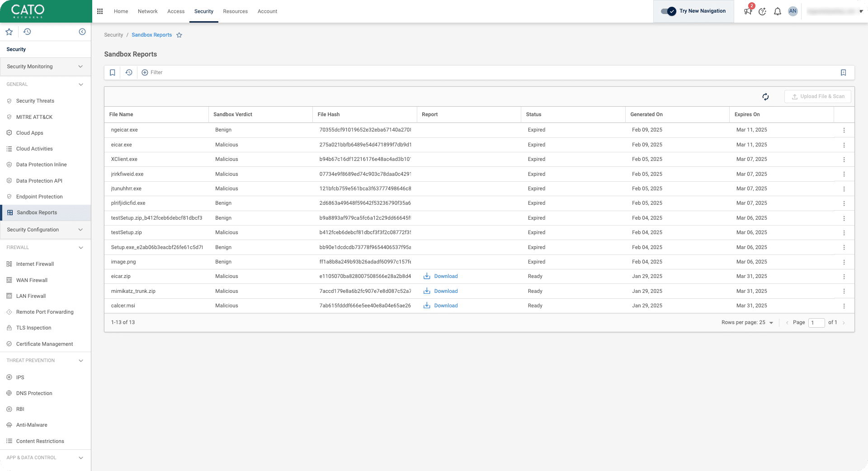Collapse the sidebar with the arrow icon
Viewport: 868px width, 471px height.
(x=82, y=32)
